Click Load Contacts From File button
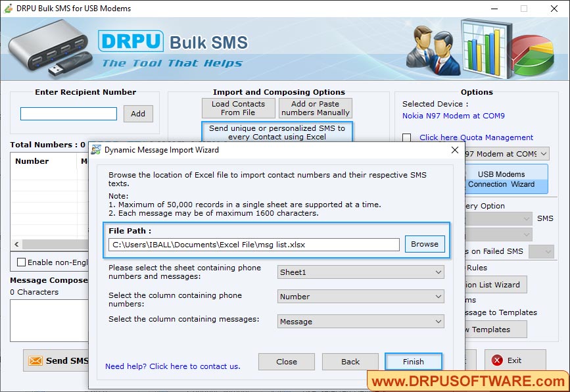This screenshot has height=392, width=570. click(x=238, y=108)
